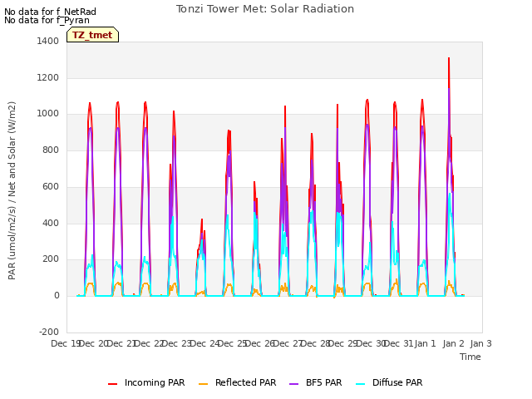Screen dimensions: 532x399
Task: Click the Jan 3 x-axis tick label
Action: coord(481,343)
